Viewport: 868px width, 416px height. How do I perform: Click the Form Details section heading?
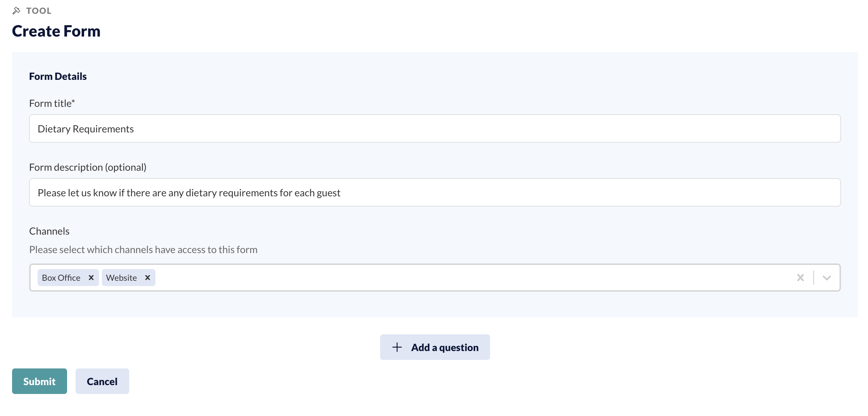pyautogui.click(x=58, y=76)
